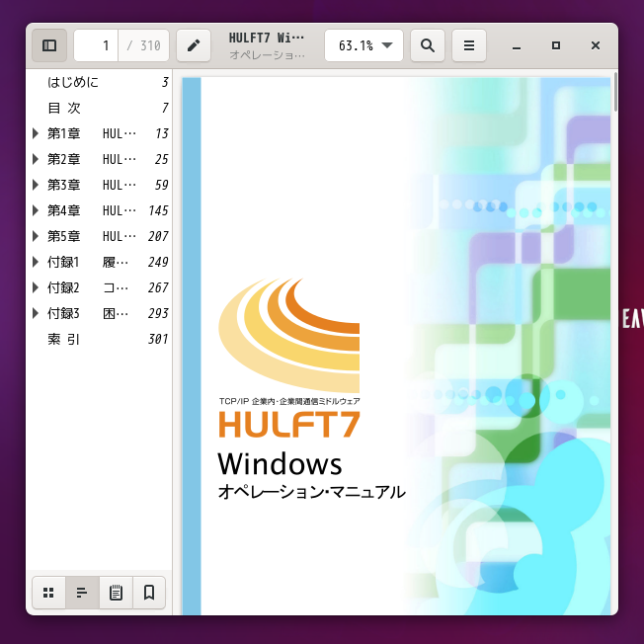Click page number 301 in outline
The width and height of the screenshot is (644, 644).
coord(158,339)
